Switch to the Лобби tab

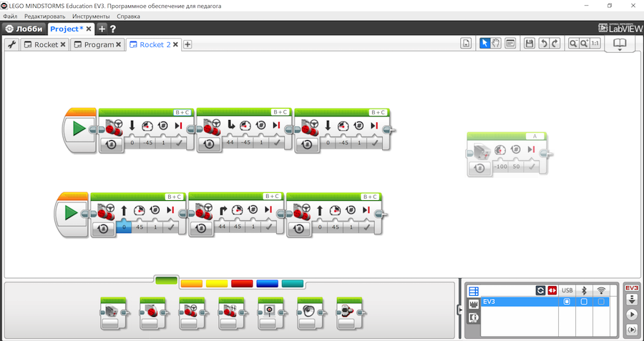(24, 29)
